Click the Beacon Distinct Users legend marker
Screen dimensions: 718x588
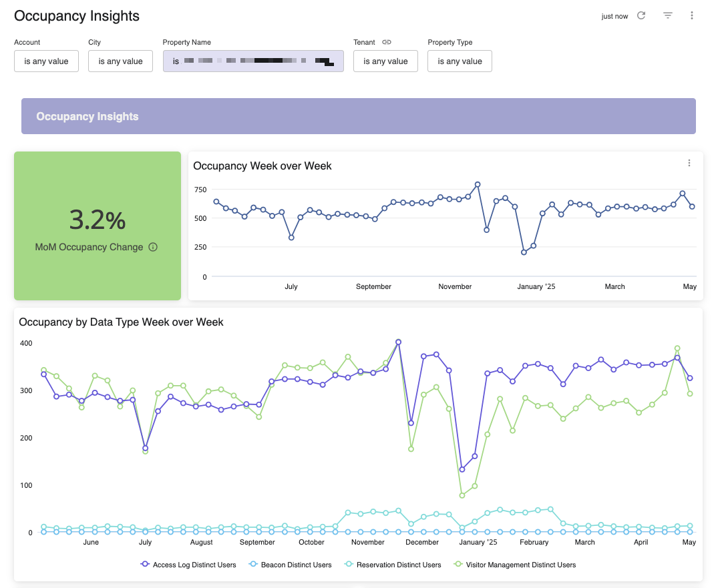(253, 565)
